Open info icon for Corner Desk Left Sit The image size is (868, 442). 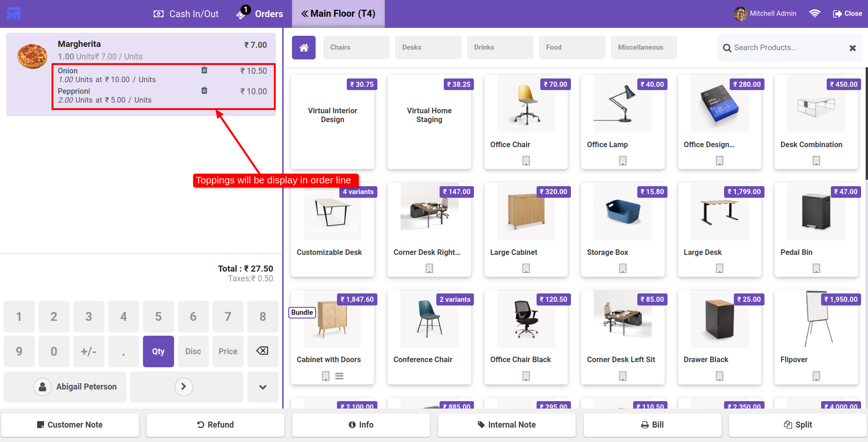(623, 376)
